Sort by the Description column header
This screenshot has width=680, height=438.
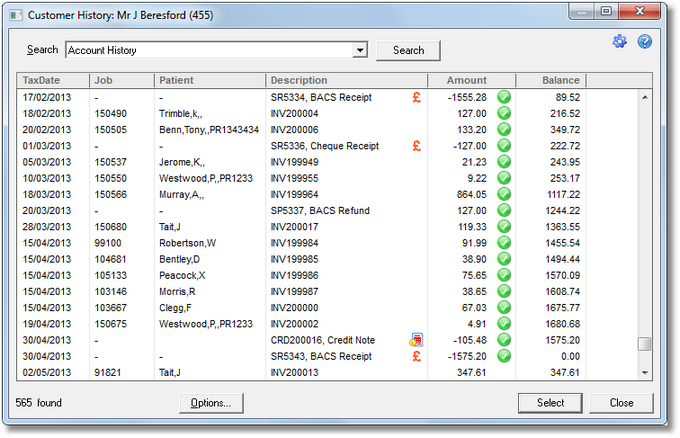click(x=346, y=80)
